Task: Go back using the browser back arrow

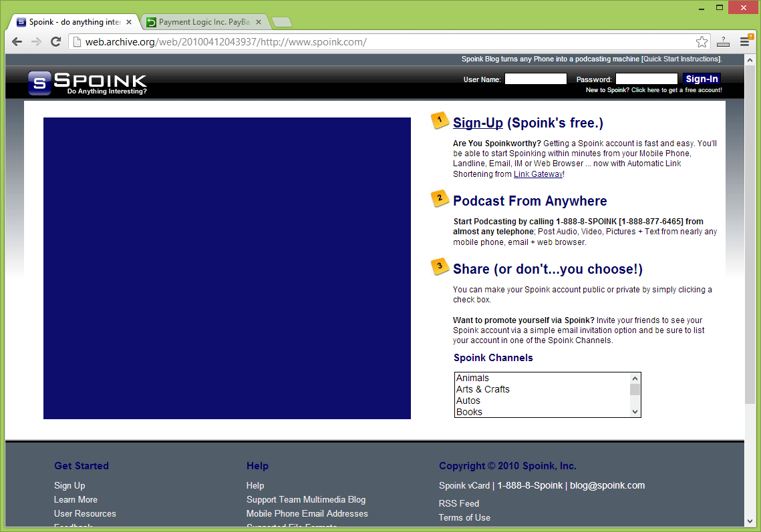Action: pyautogui.click(x=17, y=41)
